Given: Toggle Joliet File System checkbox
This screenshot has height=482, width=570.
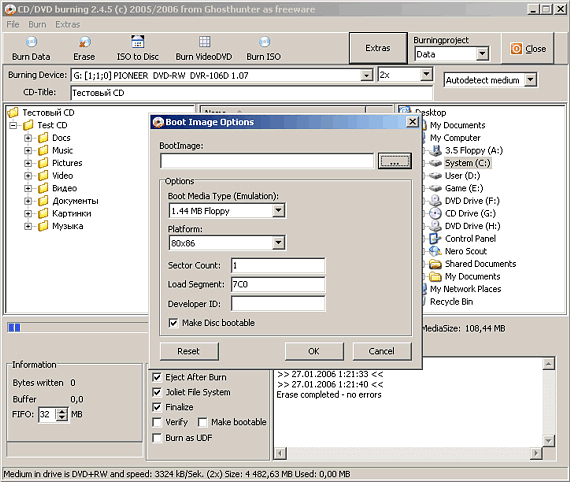Looking at the screenshot, I should click(157, 392).
